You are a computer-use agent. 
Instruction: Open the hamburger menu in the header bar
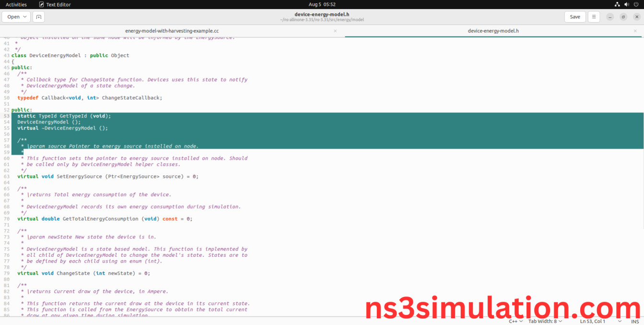[594, 16]
